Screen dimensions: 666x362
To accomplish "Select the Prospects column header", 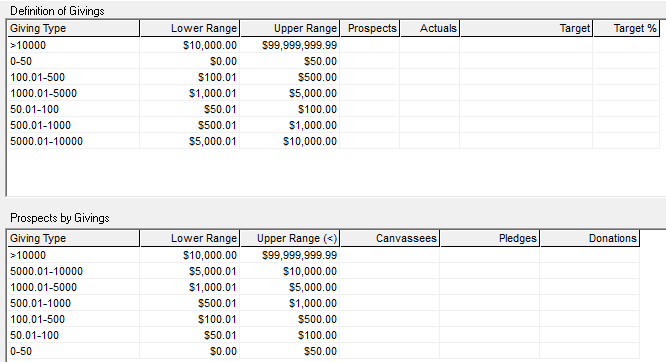I will click(x=370, y=28).
